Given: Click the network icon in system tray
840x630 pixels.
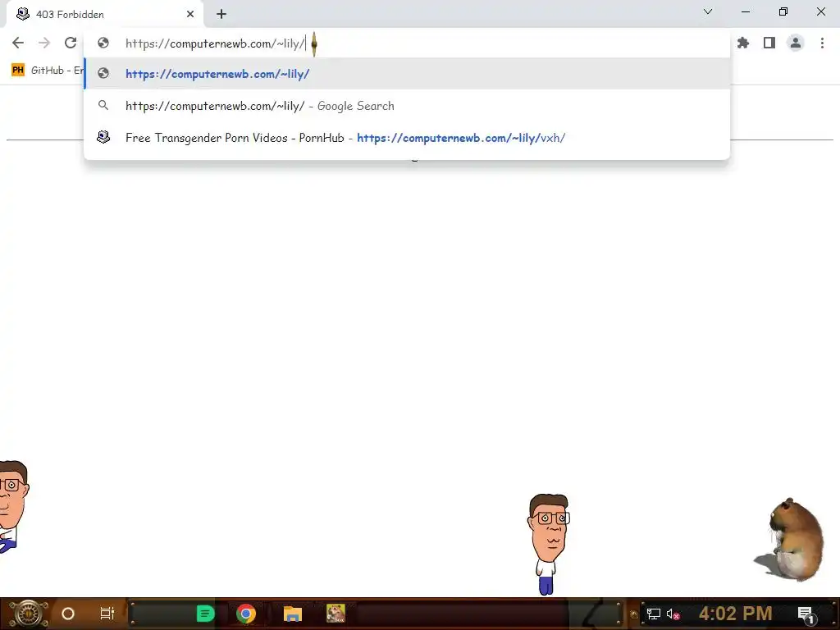Looking at the screenshot, I should coord(654,614).
